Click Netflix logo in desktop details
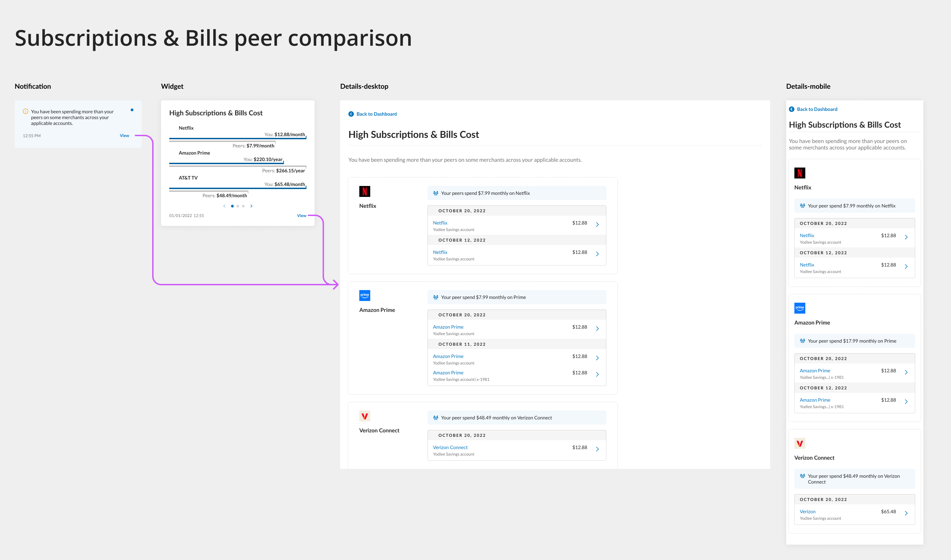 coord(364,191)
